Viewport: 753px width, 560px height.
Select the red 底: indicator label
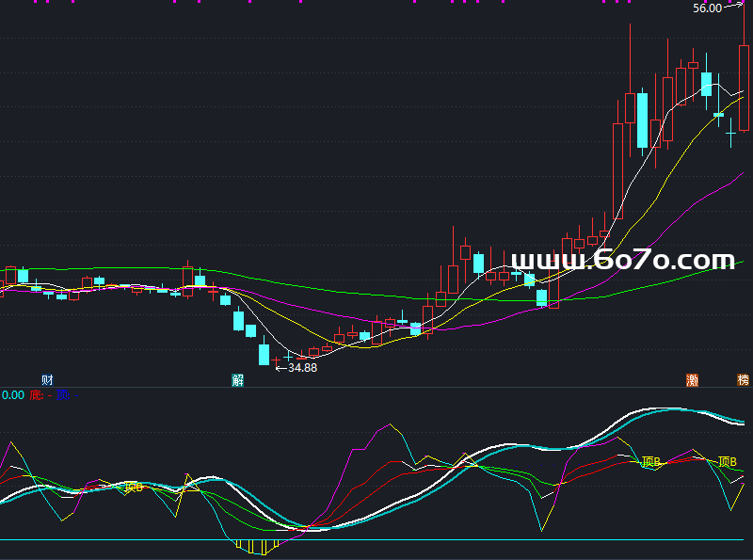coord(37,395)
